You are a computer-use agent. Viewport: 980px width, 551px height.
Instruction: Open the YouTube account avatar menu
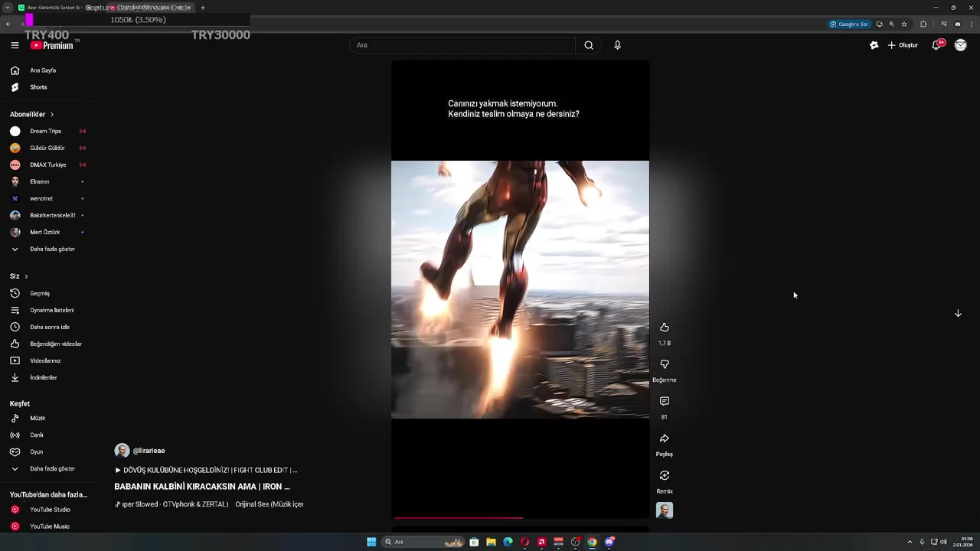tap(960, 45)
